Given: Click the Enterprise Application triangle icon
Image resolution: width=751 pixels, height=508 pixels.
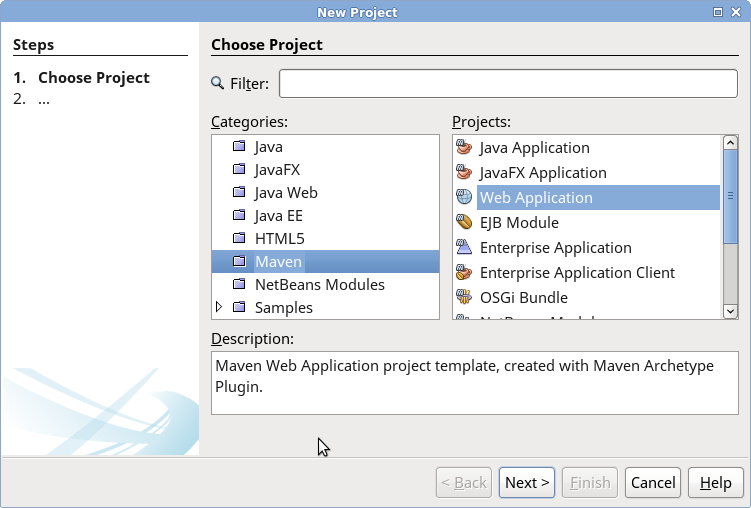Looking at the screenshot, I should 464,248.
